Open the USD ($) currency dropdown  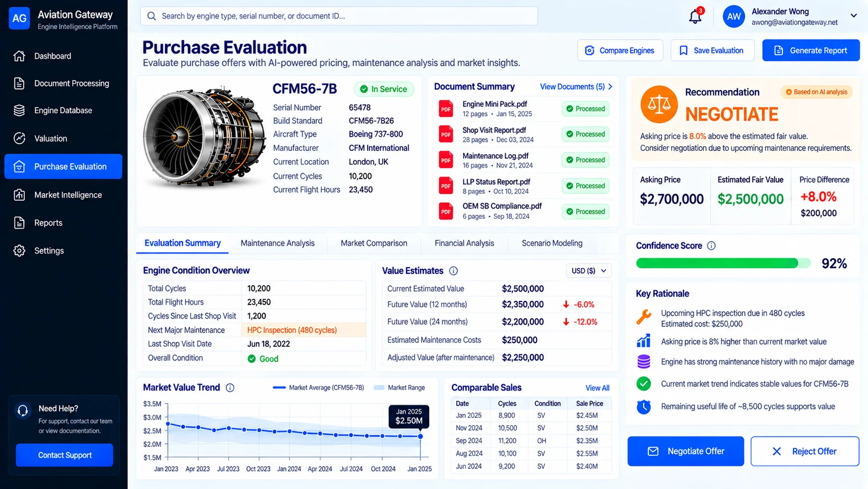click(x=589, y=271)
